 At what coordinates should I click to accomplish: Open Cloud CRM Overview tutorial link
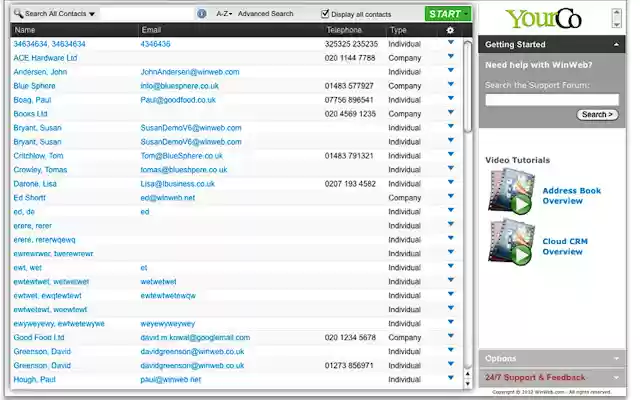click(565, 247)
